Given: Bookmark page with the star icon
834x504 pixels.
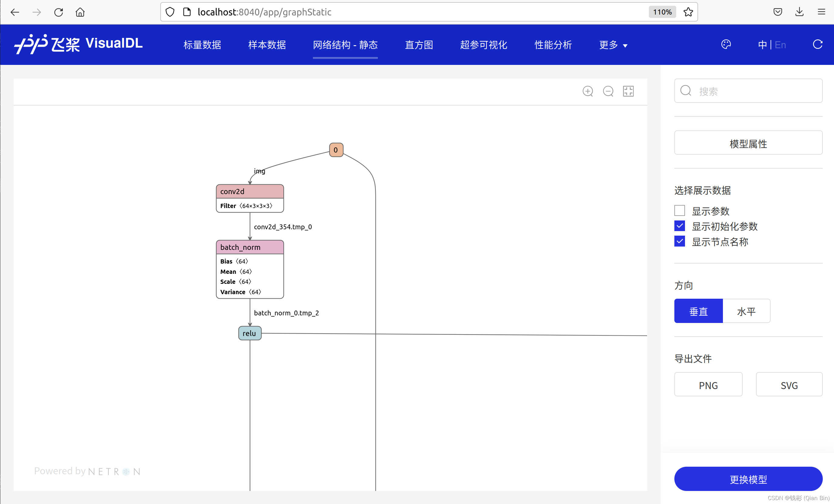Looking at the screenshot, I should (x=688, y=12).
